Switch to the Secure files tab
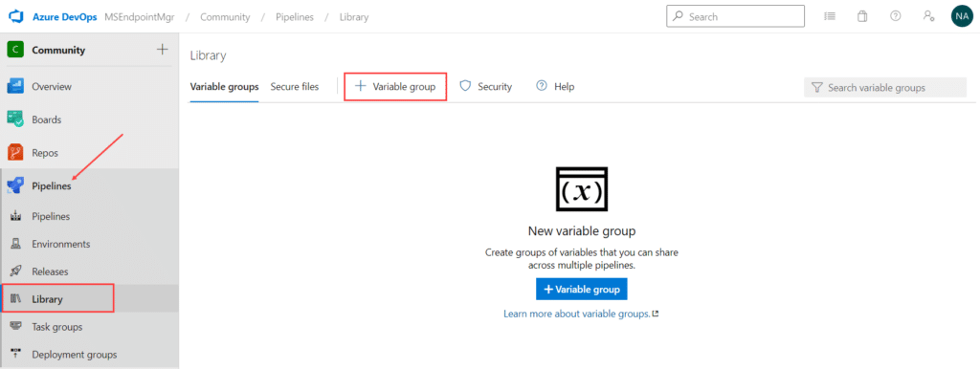980x369 pixels. point(295,87)
